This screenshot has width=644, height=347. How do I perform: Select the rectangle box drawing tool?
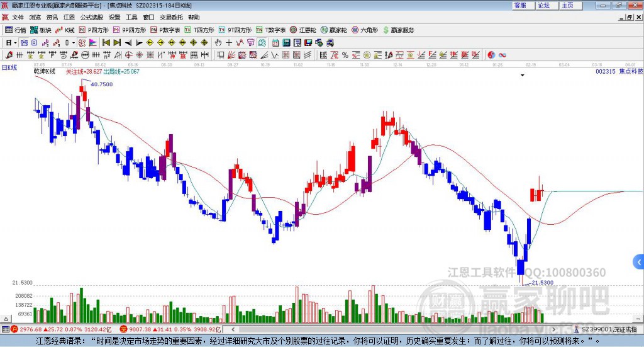[x=221, y=55]
